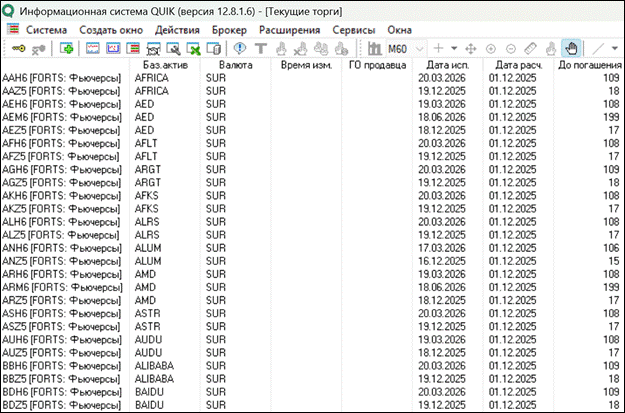Click the bar chart icon beside M60
The width and height of the screenshot is (625, 413).
374,48
